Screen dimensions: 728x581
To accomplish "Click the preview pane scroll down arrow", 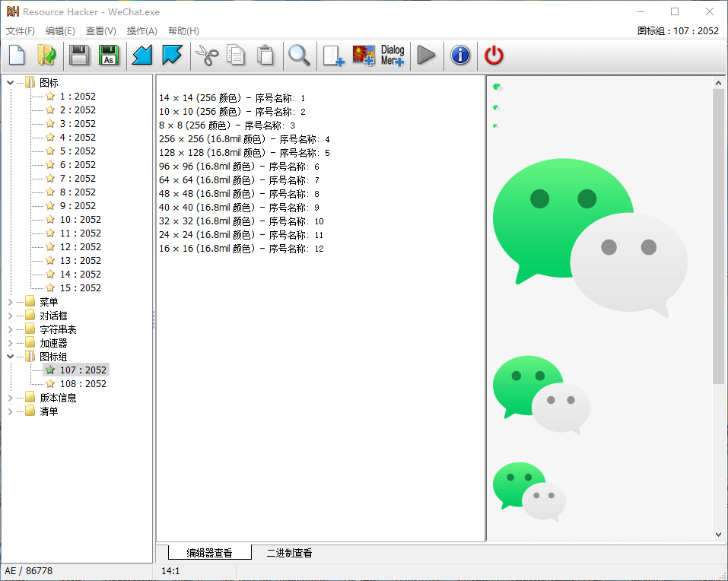I will point(719,535).
